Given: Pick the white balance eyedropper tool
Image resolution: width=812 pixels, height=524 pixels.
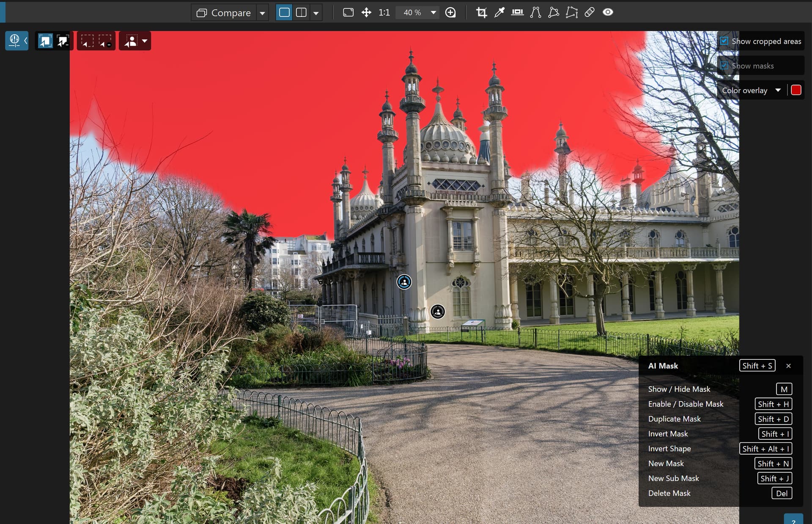Looking at the screenshot, I should click(499, 12).
